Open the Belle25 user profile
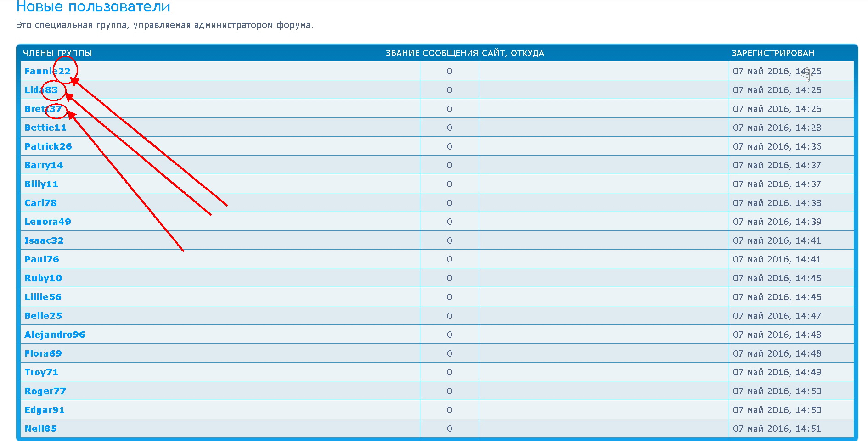 click(x=43, y=316)
